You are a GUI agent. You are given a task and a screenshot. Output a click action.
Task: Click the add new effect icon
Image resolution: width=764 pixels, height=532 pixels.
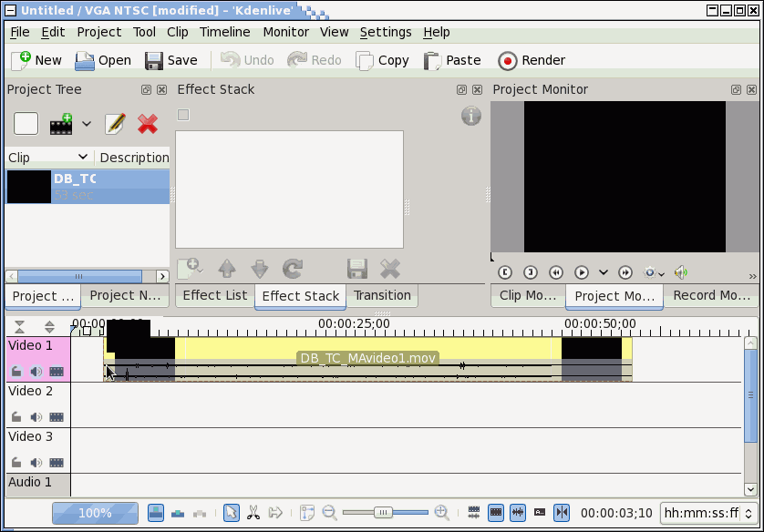[190, 269]
